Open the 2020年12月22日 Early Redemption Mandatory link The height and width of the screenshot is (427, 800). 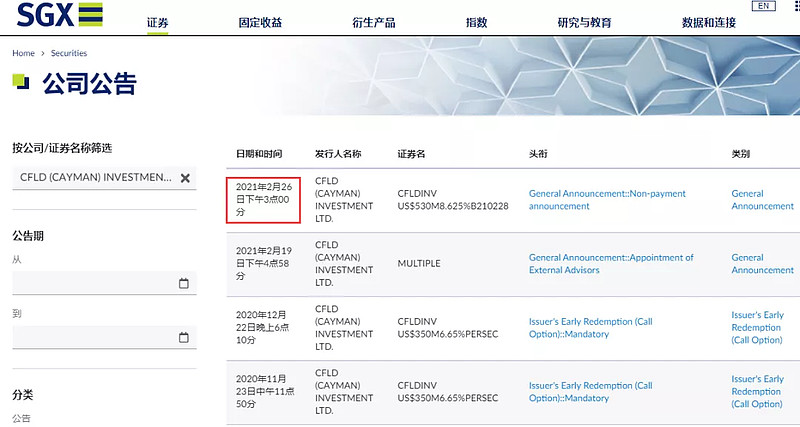click(591, 328)
